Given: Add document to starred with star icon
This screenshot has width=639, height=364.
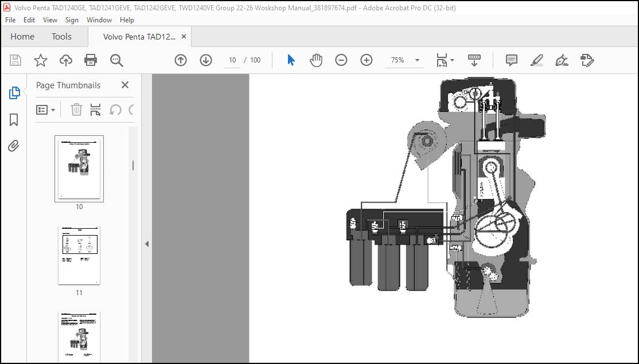Looking at the screenshot, I should 40,60.
